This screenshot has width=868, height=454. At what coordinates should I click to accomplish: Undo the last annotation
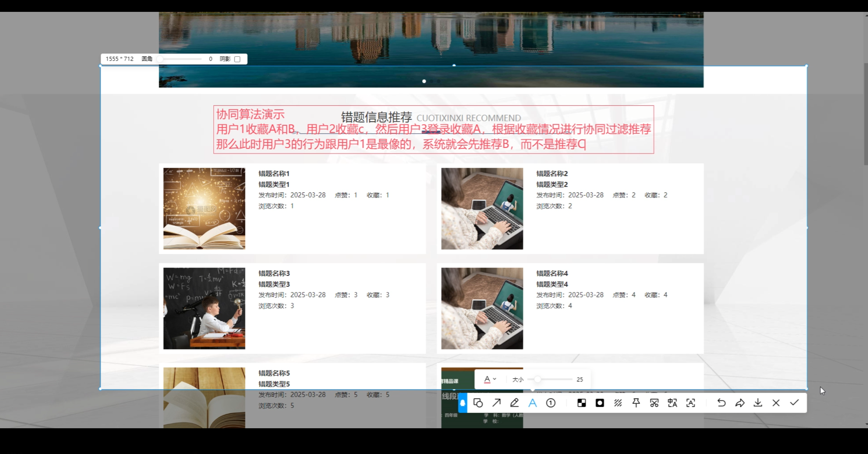pyautogui.click(x=722, y=403)
